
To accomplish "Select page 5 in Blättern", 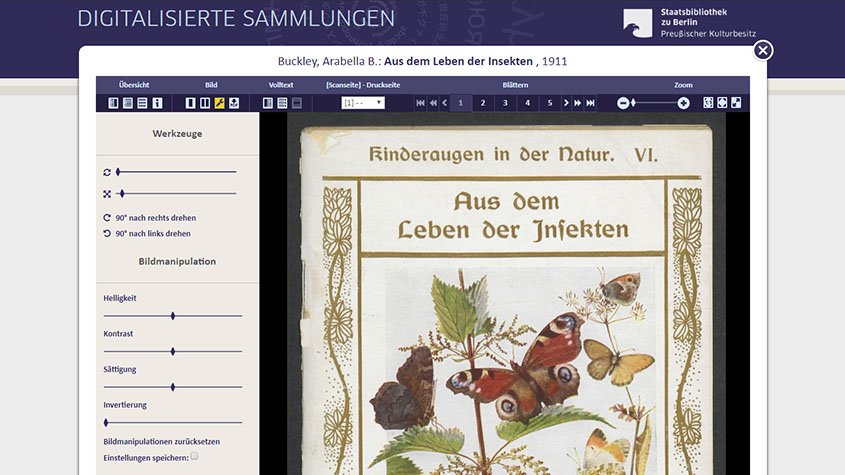I will click(550, 103).
